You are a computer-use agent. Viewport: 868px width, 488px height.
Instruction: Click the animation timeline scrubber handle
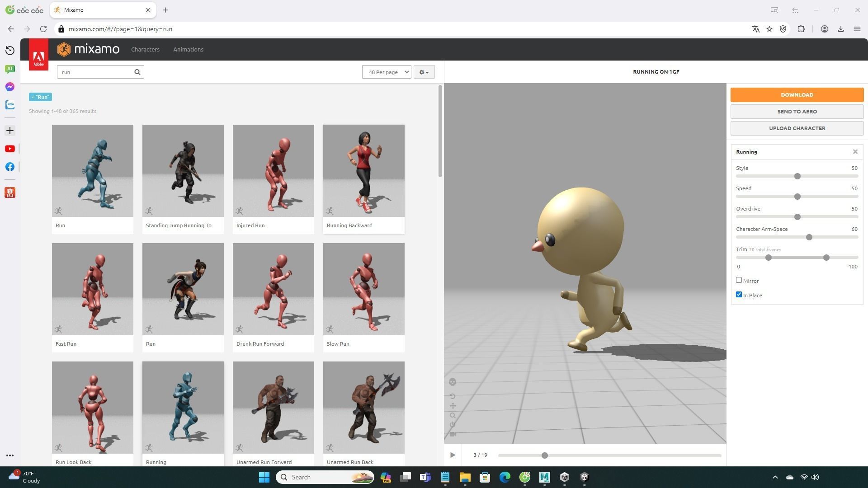(545, 455)
